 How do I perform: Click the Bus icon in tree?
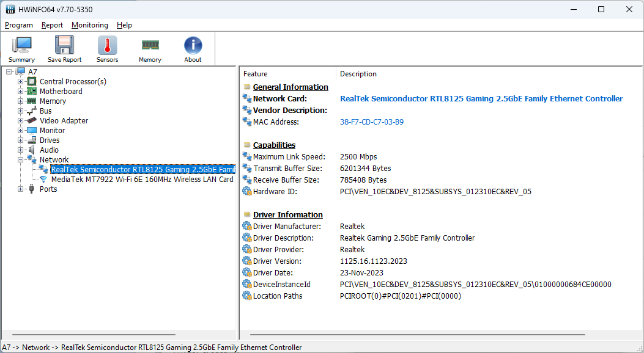pos(32,111)
